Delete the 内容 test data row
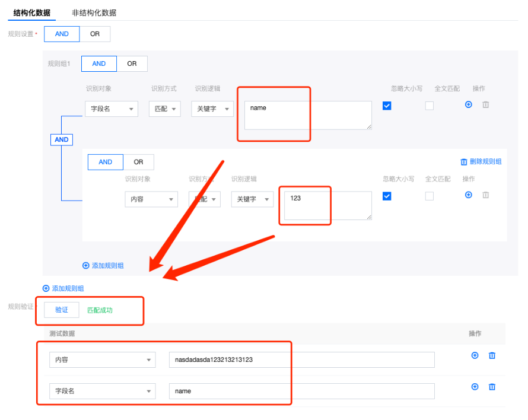Viewport: 528px width, 420px height. (x=492, y=355)
